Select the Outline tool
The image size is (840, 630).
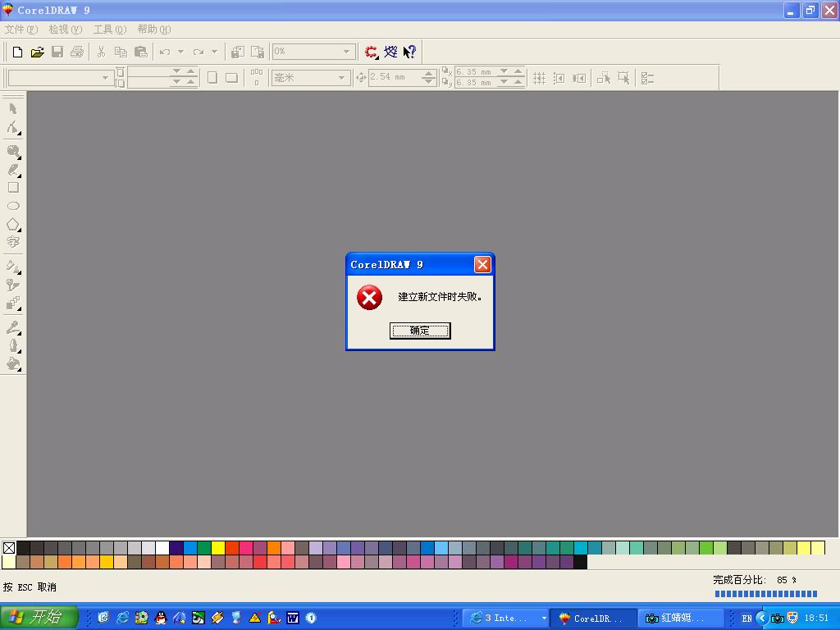point(13,345)
